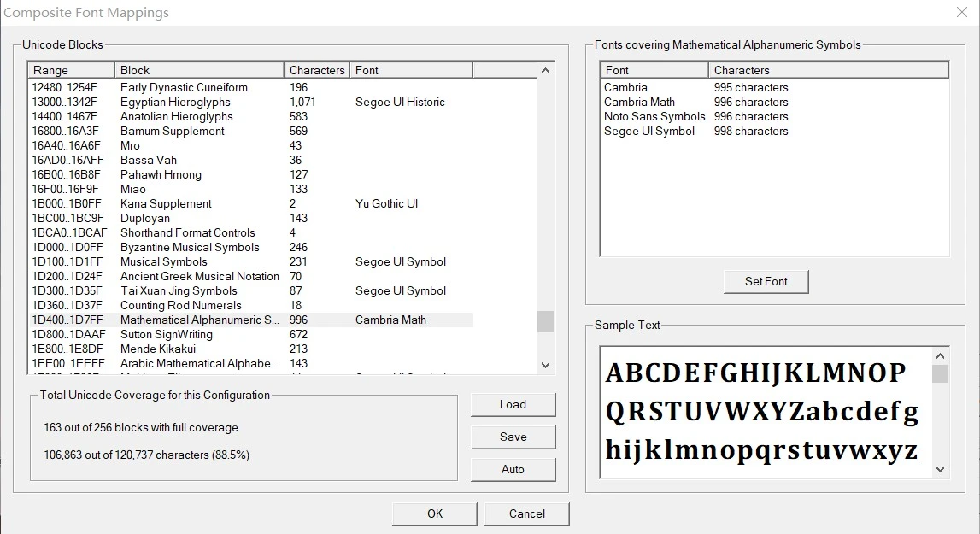Select the Musical Symbols block at 1D100..1D1FF
980x534 pixels.
click(x=251, y=262)
